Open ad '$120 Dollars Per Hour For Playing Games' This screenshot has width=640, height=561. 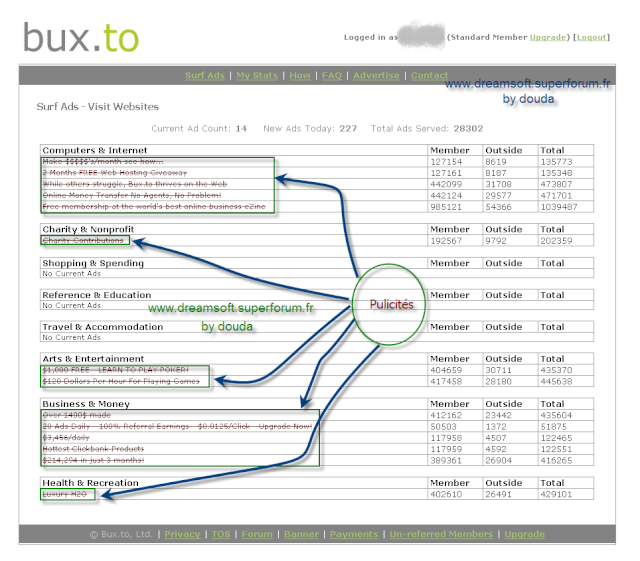pyautogui.click(x=121, y=381)
